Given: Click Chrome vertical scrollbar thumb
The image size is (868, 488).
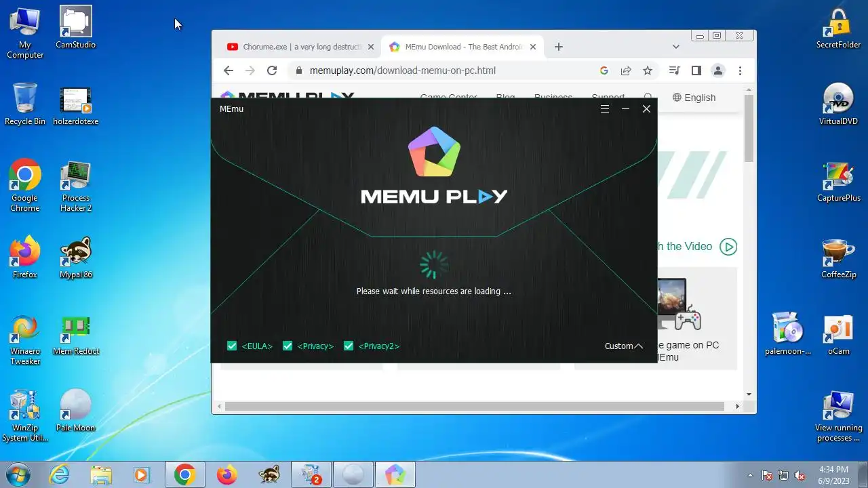Looking at the screenshot, I should tap(749, 129).
